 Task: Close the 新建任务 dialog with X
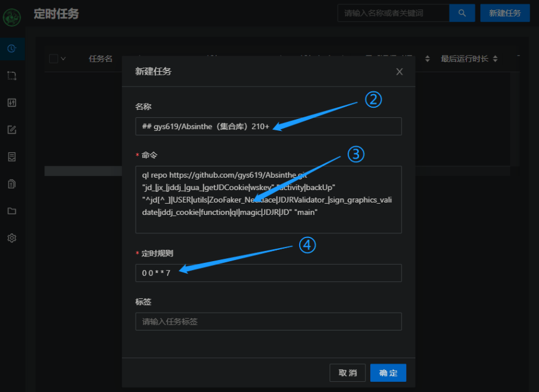[399, 72]
